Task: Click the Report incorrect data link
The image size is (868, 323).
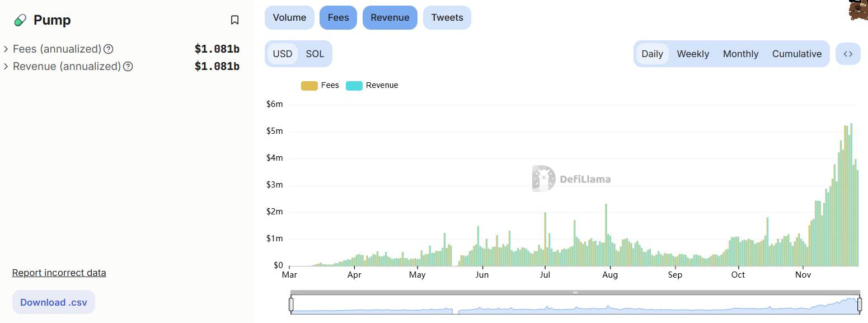Action: tap(59, 273)
